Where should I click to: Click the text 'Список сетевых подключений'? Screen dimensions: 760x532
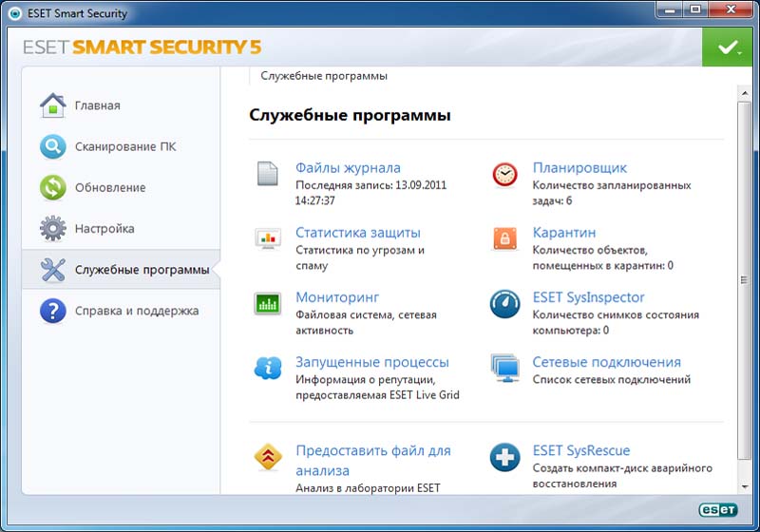pos(611,379)
